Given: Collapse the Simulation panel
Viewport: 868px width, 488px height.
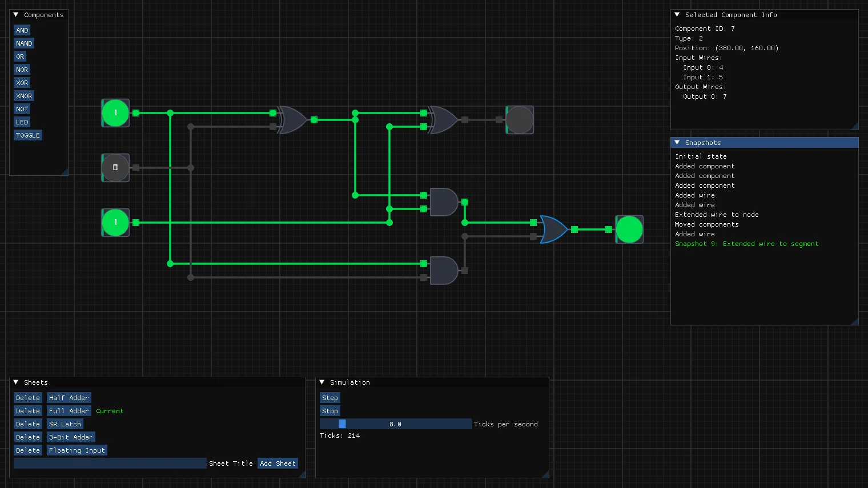Looking at the screenshot, I should click(x=322, y=382).
